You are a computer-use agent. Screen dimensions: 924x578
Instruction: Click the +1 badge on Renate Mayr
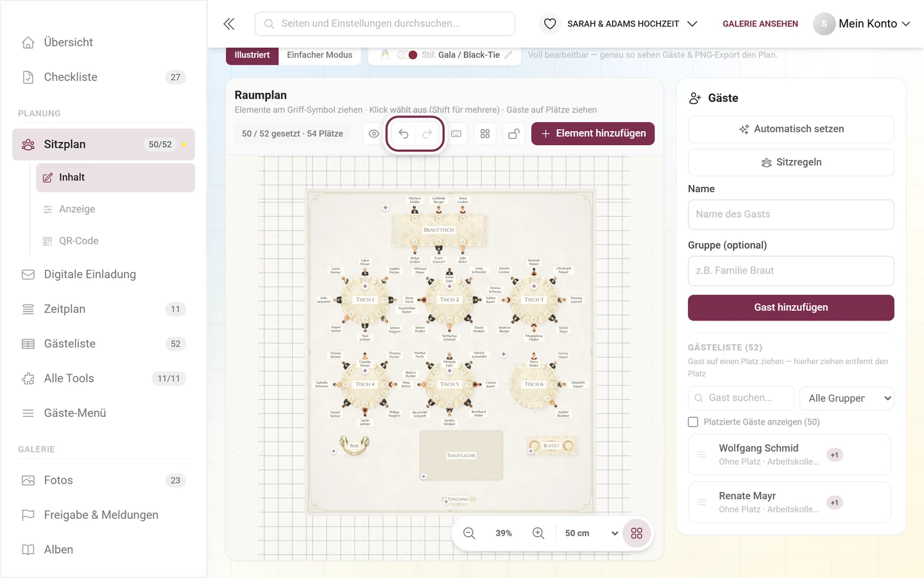pos(834,502)
